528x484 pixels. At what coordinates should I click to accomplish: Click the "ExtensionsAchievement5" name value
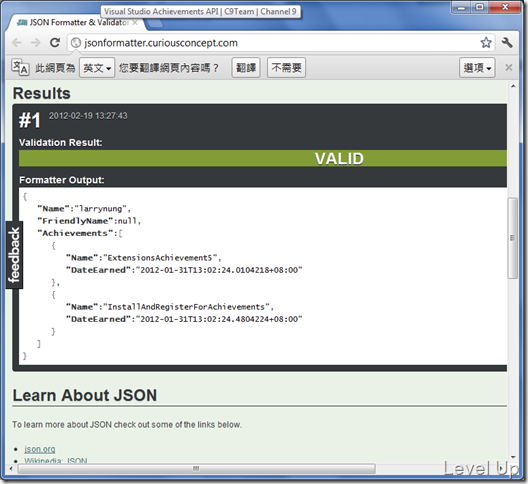click(160, 258)
